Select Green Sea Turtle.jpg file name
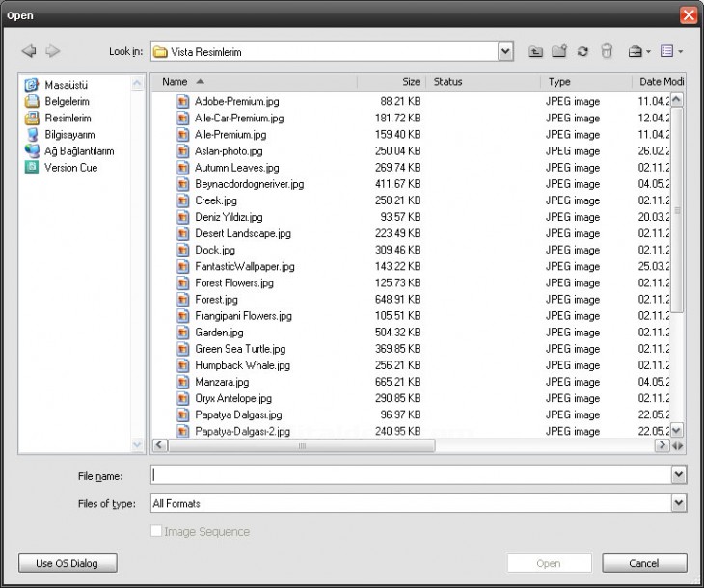The image size is (704, 588). (240, 349)
